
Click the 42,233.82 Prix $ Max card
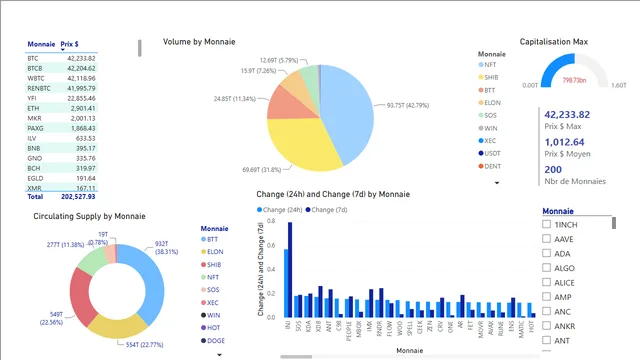[x=567, y=120]
